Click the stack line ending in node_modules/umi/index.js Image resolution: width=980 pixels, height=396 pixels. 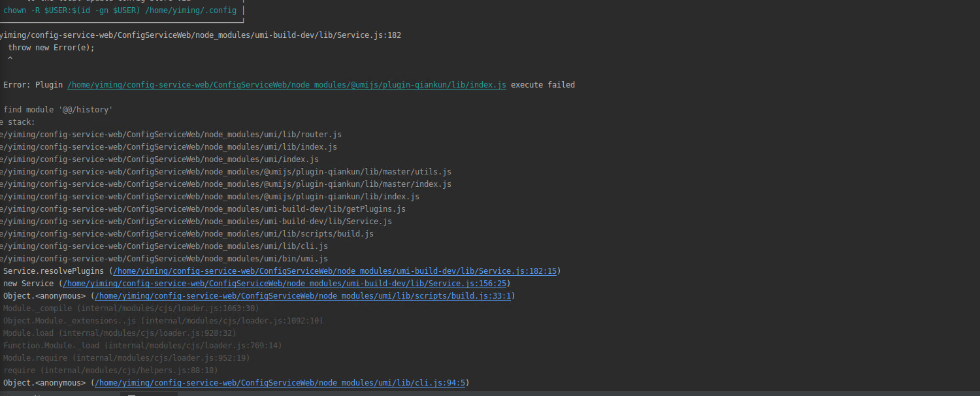(x=159, y=159)
